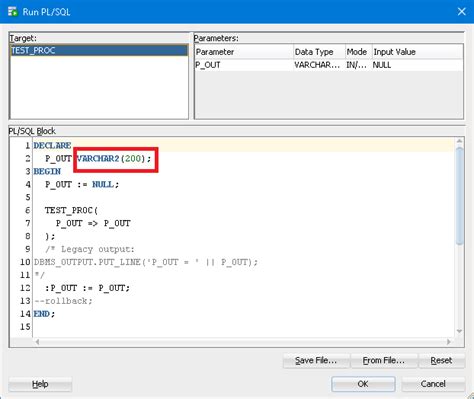Select TEST_PROC in the Target list
The width and height of the screenshot is (474, 399).
[x=99, y=50]
